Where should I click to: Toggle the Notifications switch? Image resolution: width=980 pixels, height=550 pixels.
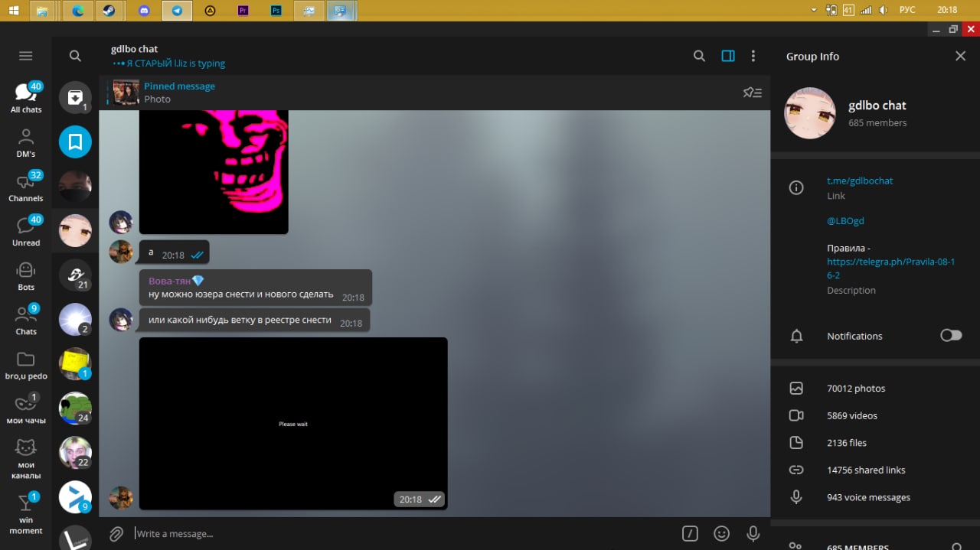[951, 336]
